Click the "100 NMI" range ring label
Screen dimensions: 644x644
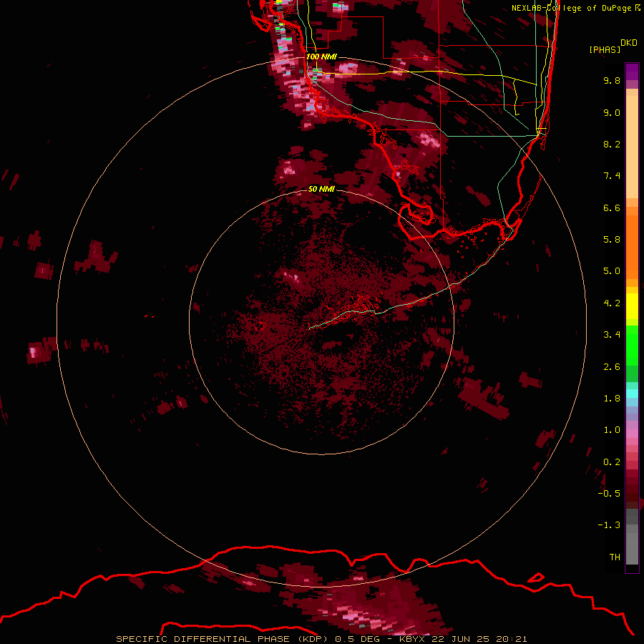(321, 57)
